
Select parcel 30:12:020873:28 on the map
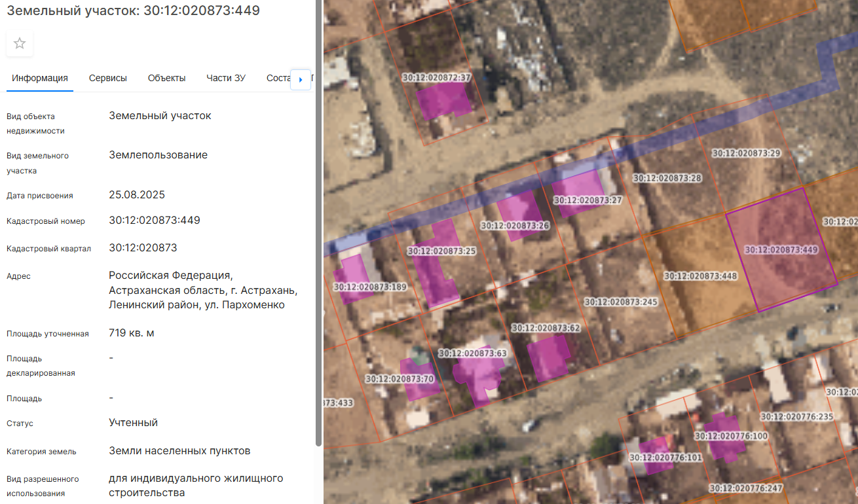tap(667, 178)
